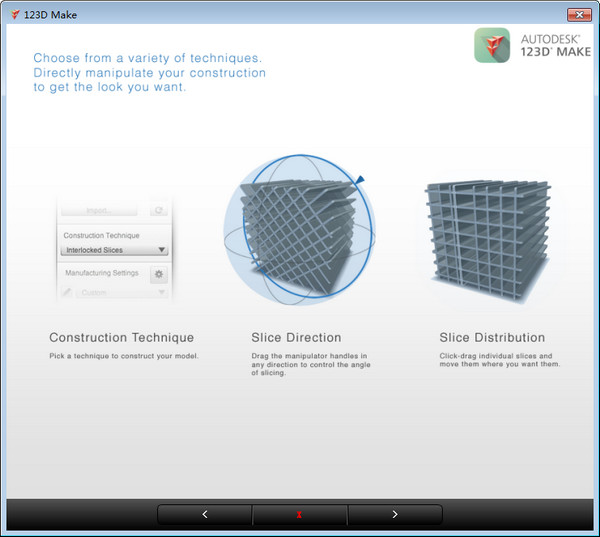Click the pencil edit icon beside Custom

pyautogui.click(x=67, y=293)
